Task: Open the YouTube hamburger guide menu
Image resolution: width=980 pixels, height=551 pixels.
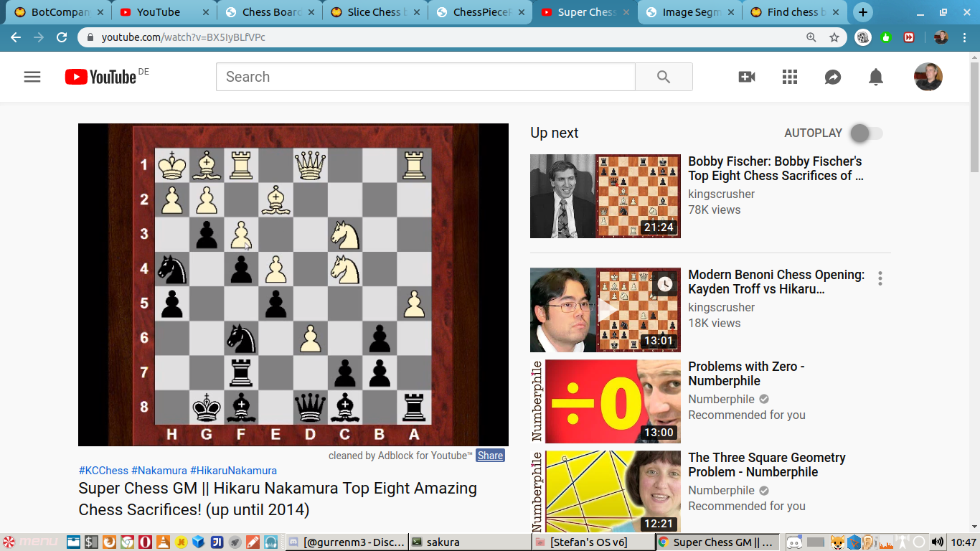Action: tap(32, 77)
